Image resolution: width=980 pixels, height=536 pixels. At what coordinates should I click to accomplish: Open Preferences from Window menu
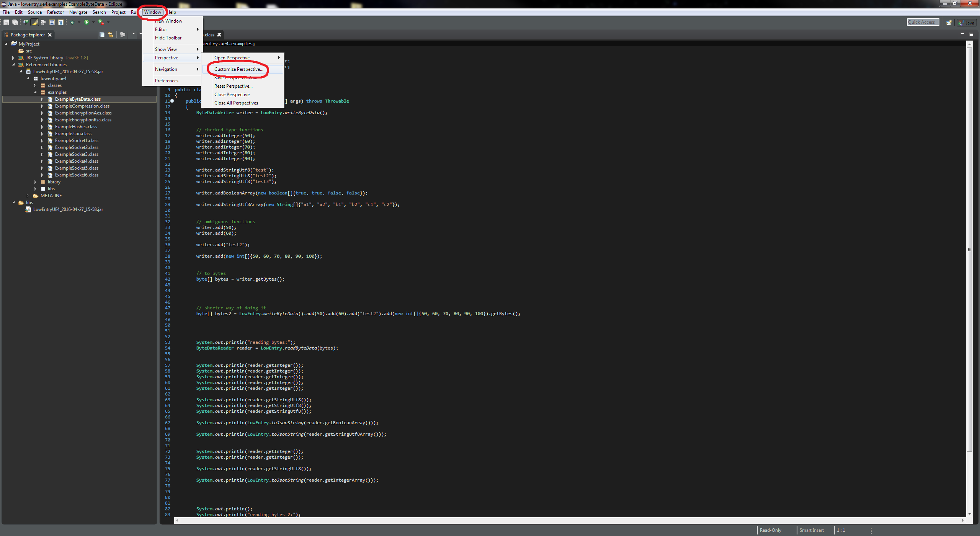pyautogui.click(x=167, y=81)
